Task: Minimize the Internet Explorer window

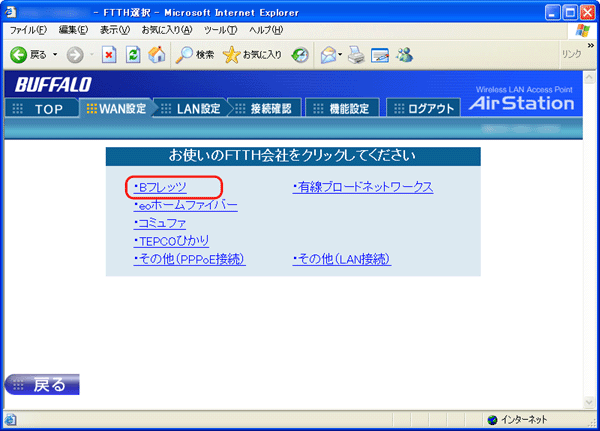Action: pyautogui.click(x=553, y=13)
